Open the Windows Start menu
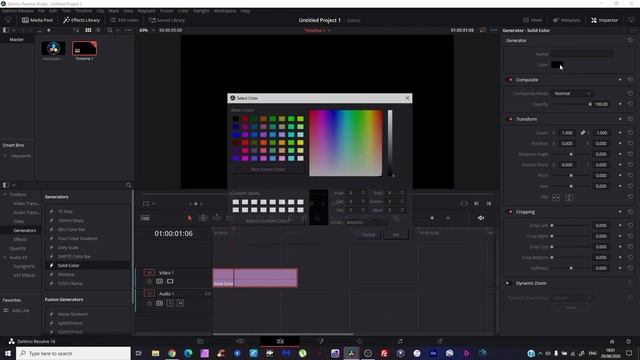 click(x=8, y=353)
